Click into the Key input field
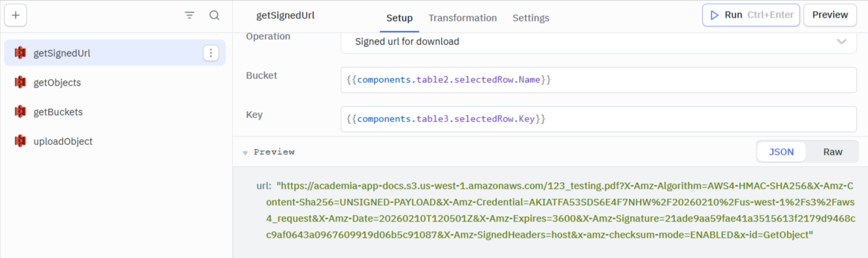Viewport: 868px width, 258px height. [x=598, y=119]
